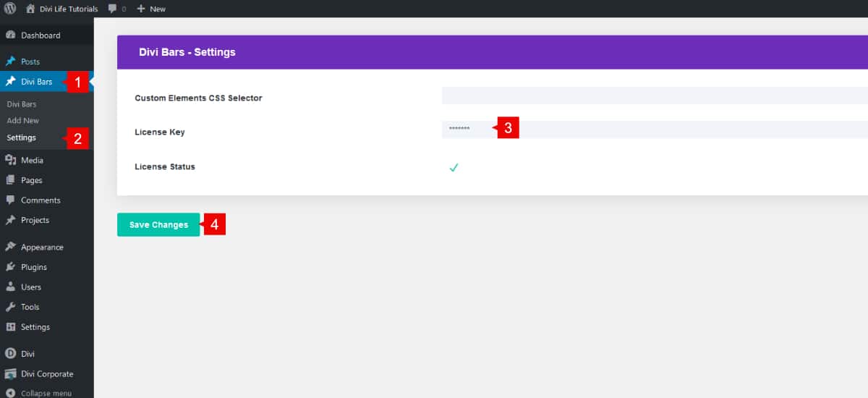Open Add New under Divi Bars

23,121
